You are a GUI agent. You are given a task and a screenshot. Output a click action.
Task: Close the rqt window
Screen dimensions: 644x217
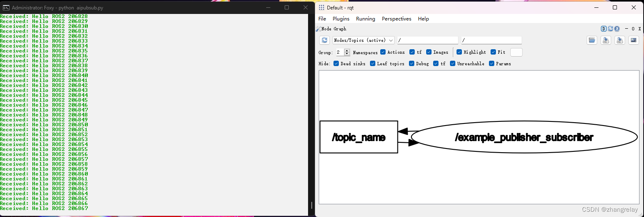coord(634,7)
